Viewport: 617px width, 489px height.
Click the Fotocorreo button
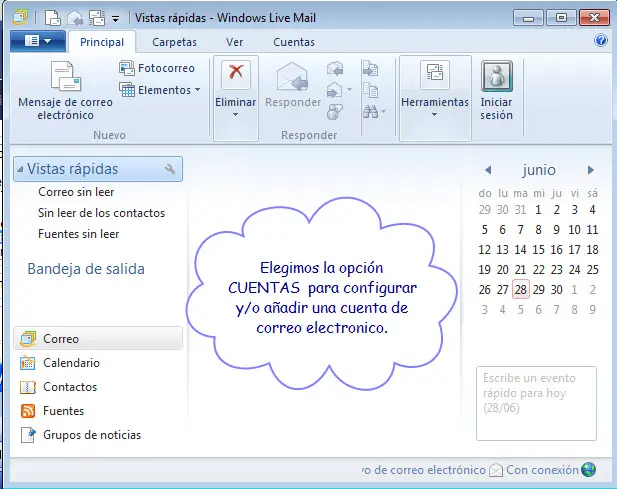(157, 68)
